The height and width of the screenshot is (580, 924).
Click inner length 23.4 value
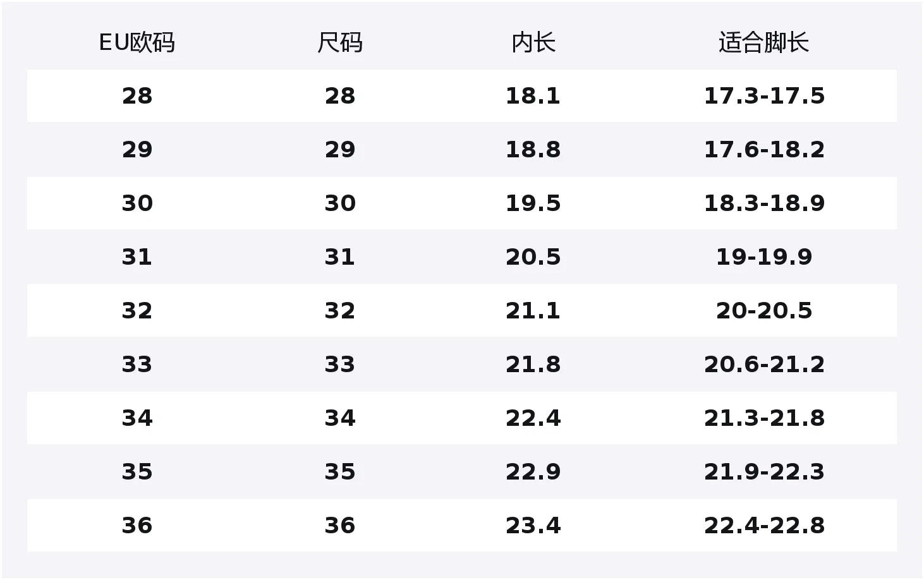[x=533, y=526]
